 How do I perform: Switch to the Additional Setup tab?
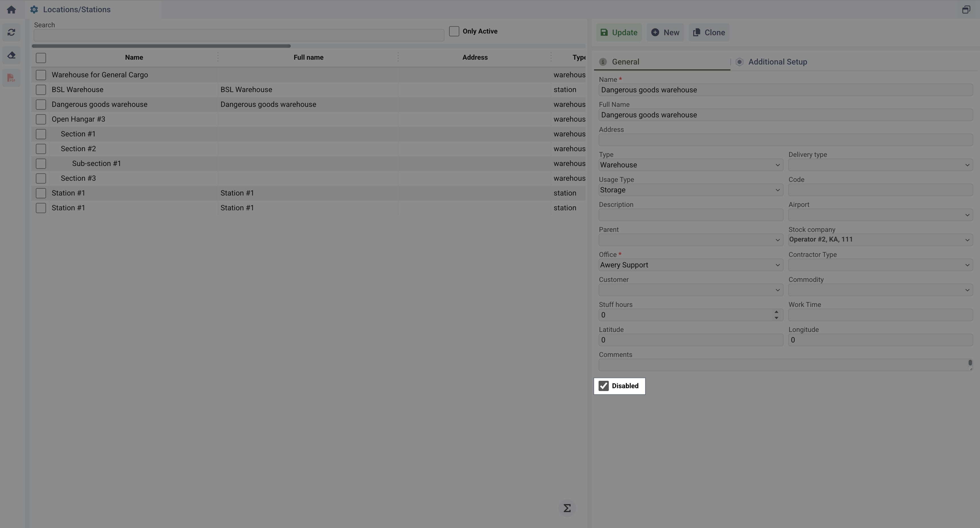777,62
